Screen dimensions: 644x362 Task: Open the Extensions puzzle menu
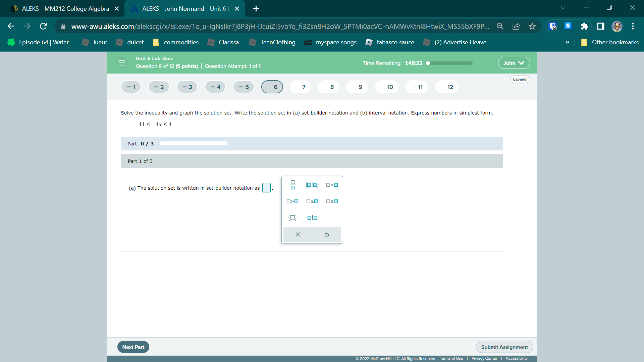[x=584, y=26]
